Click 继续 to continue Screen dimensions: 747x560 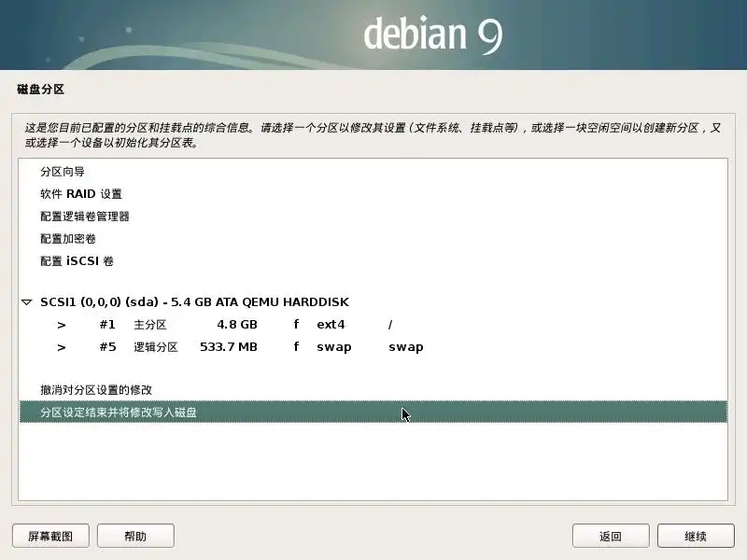click(696, 536)
